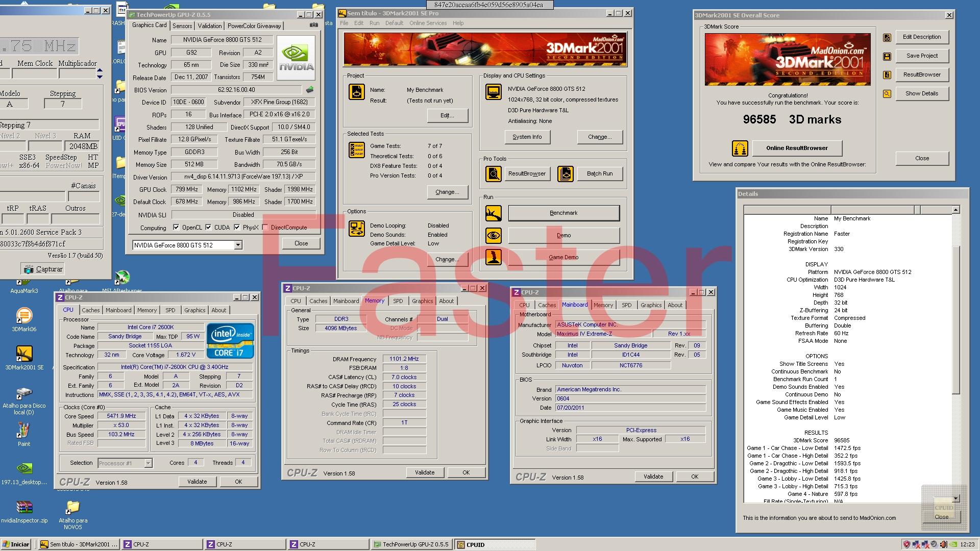
Task: Toggle the DirectCompute checkbox in GPU-Z
Action: pos(265,228)
